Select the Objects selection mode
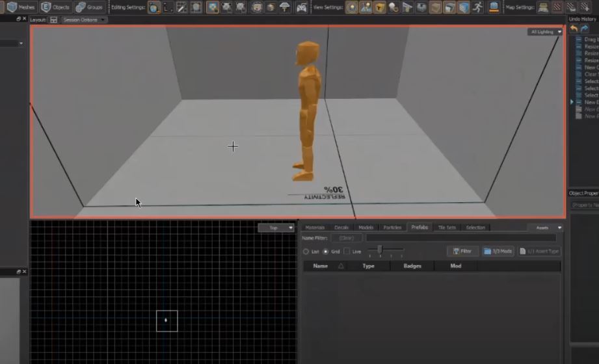The image size is (599, 364). click(56, 7)
